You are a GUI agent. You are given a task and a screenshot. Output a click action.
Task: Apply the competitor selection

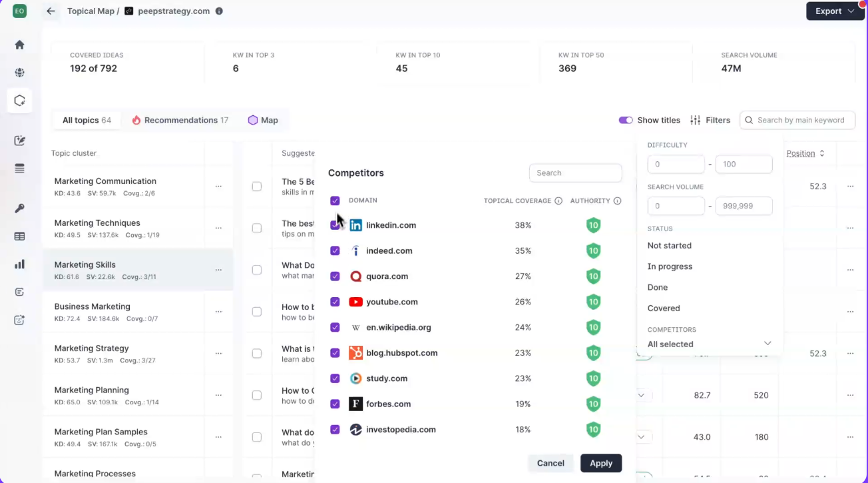coord(600,463)
